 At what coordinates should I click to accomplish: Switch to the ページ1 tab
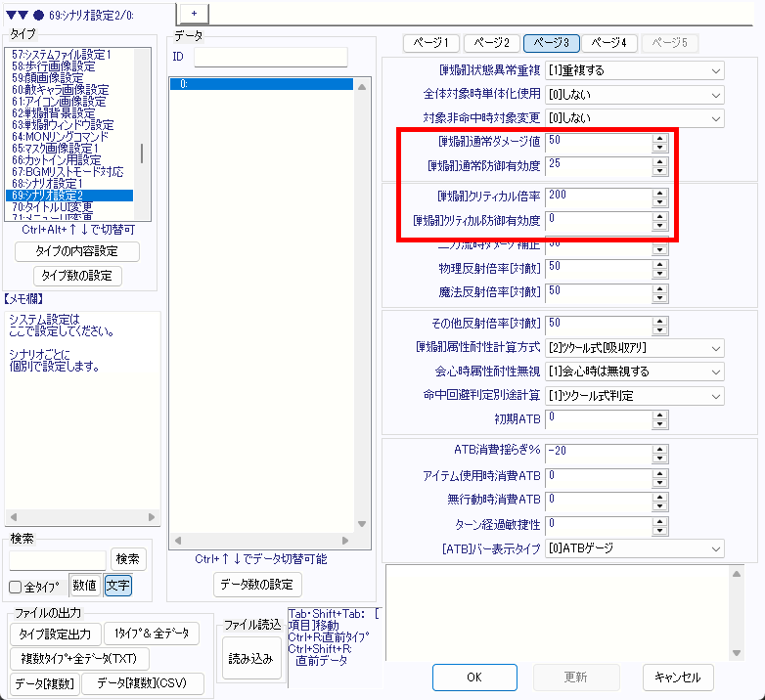point(431,43)
